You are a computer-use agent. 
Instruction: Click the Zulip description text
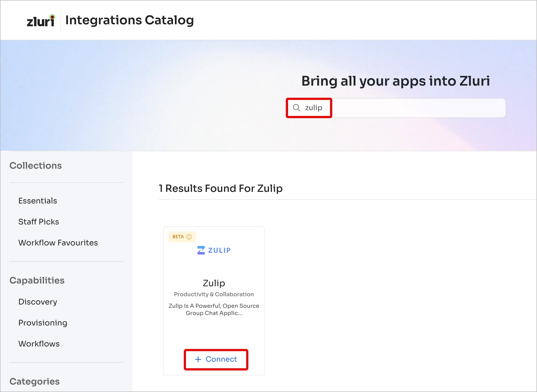point(214,309)
